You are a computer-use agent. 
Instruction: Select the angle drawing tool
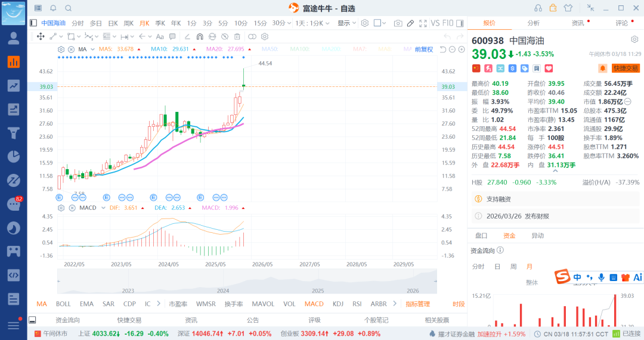pyautogui.click(x=187, y=36)
